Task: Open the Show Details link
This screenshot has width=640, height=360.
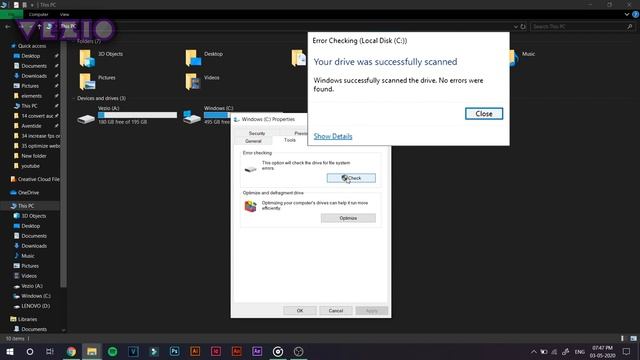Action: click(x=333, y=136)
